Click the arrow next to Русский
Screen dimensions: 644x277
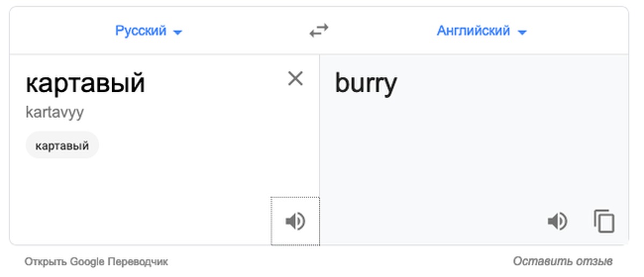pyautogui.click(x=178, y=32)
